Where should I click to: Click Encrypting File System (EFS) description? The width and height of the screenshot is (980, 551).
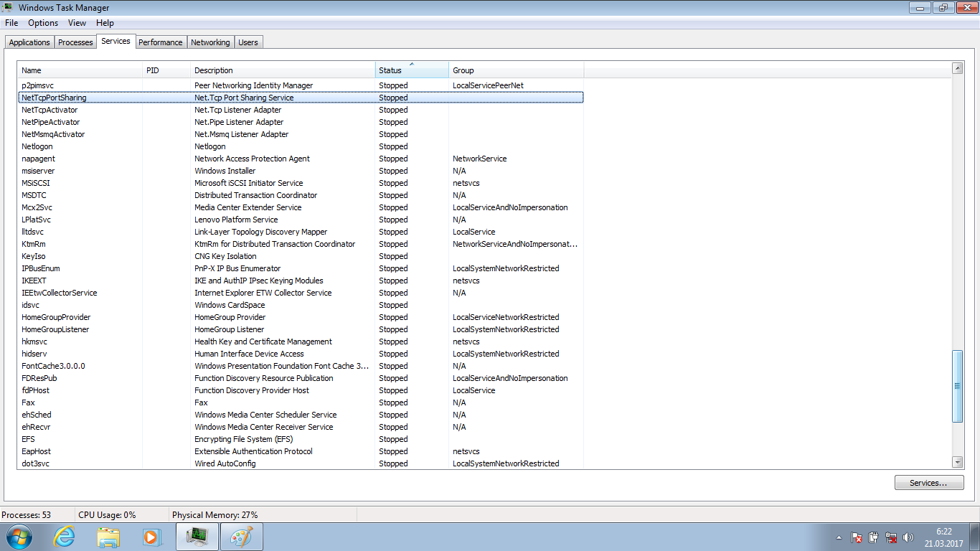tap(243, 439)
